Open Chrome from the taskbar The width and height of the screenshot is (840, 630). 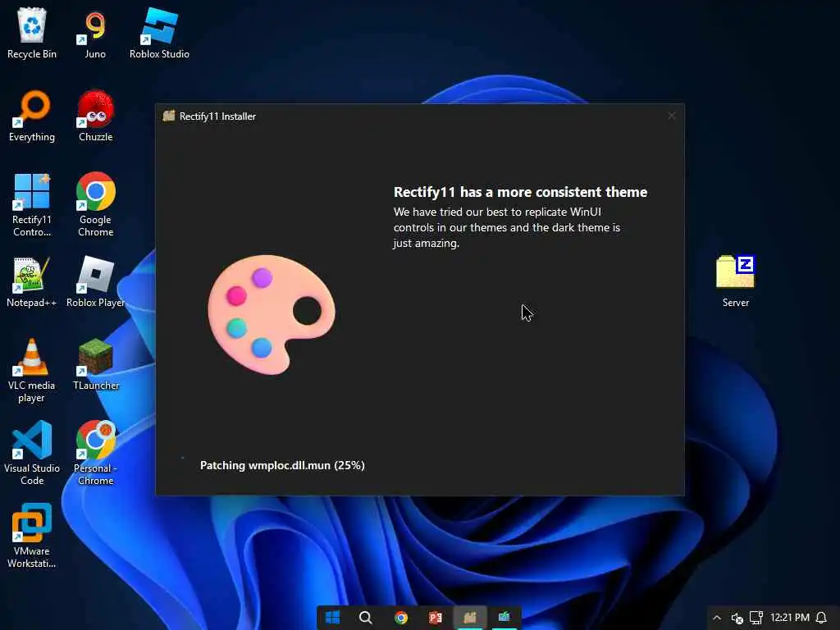(400, 618)
